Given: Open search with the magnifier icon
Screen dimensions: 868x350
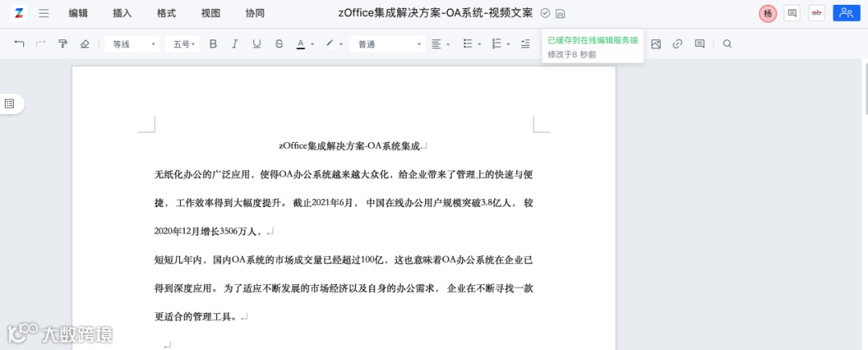Looking at the screenshot, I should (x=727, y=43).
